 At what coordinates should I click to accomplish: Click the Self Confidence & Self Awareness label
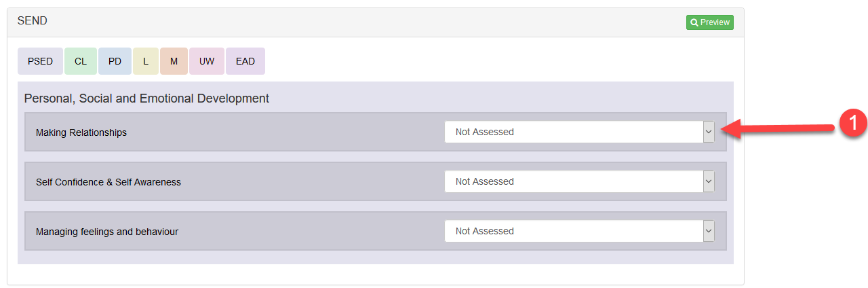108,182
